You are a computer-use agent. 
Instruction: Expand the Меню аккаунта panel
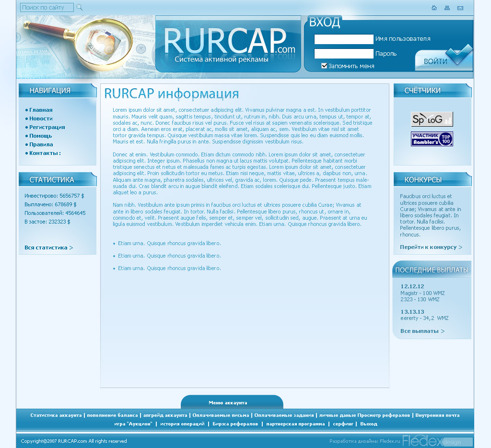tap(232, 402)
